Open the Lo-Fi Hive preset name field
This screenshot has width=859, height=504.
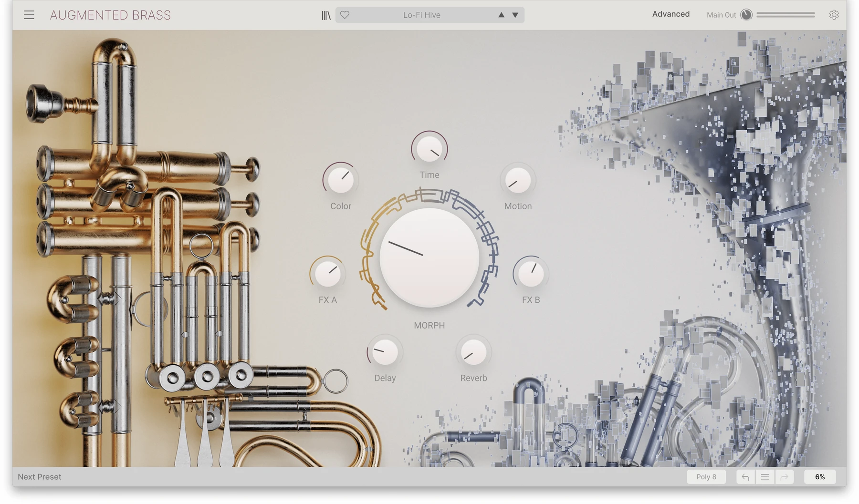coord(422,15)
